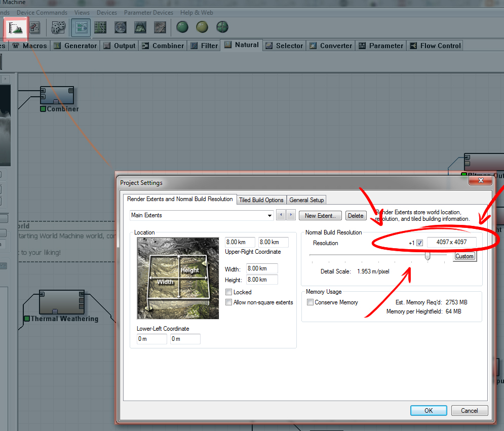
Task: Open the Layout View grid map icon
Action: click(x=100, y=27)
